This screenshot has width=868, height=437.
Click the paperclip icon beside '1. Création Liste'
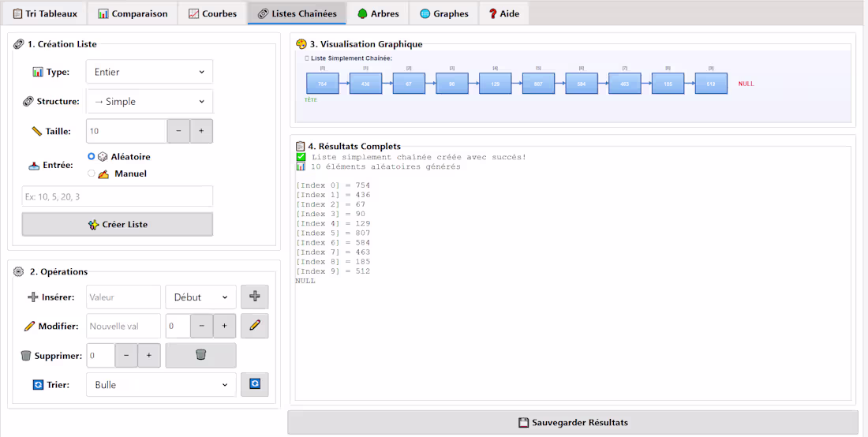[19, 44]
